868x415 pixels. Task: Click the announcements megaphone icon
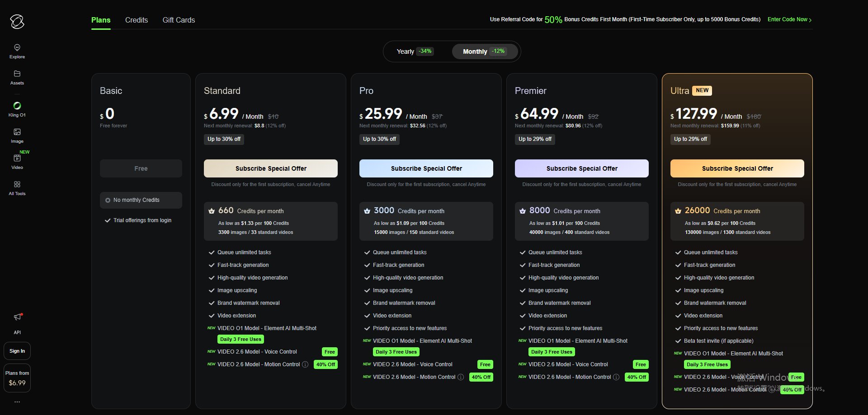[17, 317]
